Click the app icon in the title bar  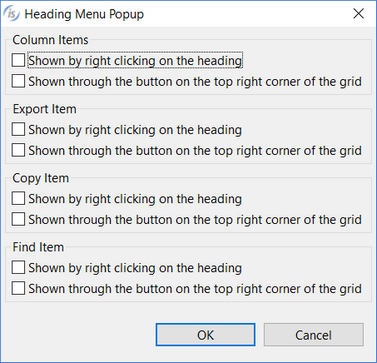click(12, 14)
